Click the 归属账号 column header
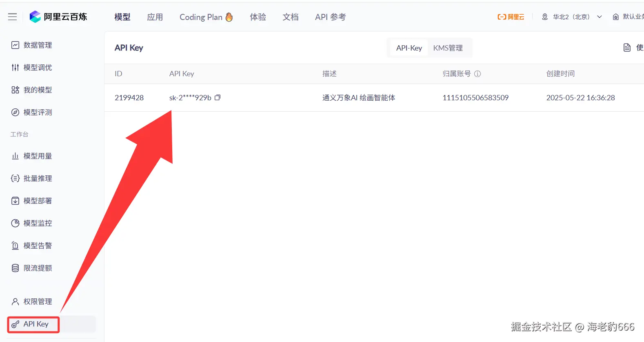Image resolution: width=644 pixels, height=342 pixels. [x=457, y=74]
